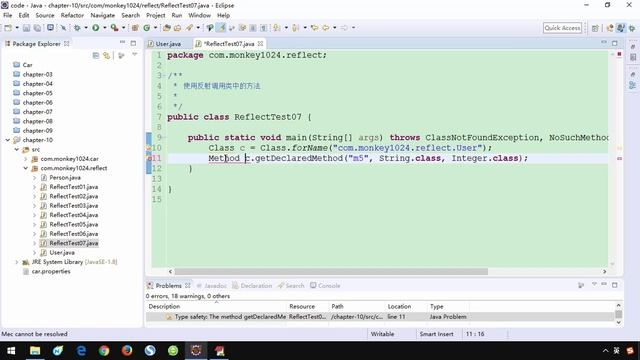Click the Open Perspective icon
This screenshot has width=640, height=360.
(x=595, y=28)
